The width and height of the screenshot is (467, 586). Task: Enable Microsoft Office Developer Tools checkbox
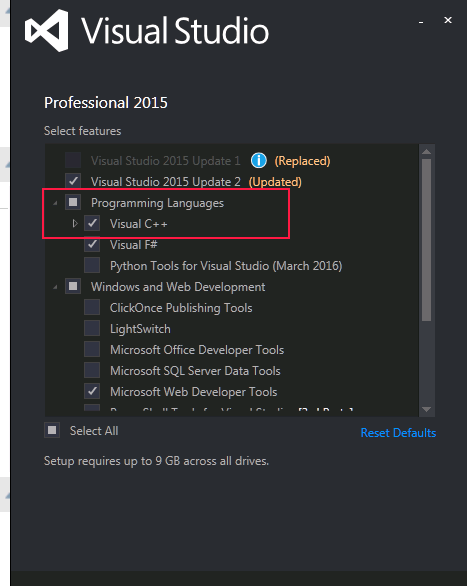(92, 350)
